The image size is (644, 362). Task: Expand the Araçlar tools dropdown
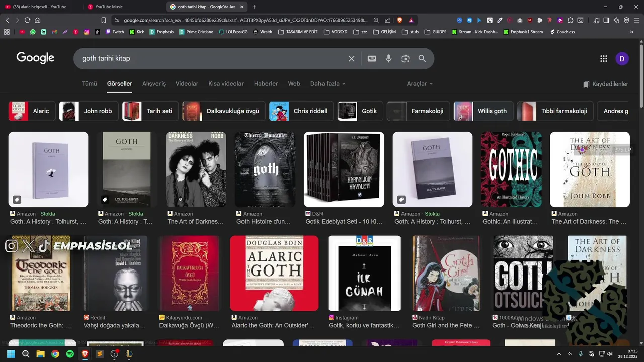(x=420, y=84)
